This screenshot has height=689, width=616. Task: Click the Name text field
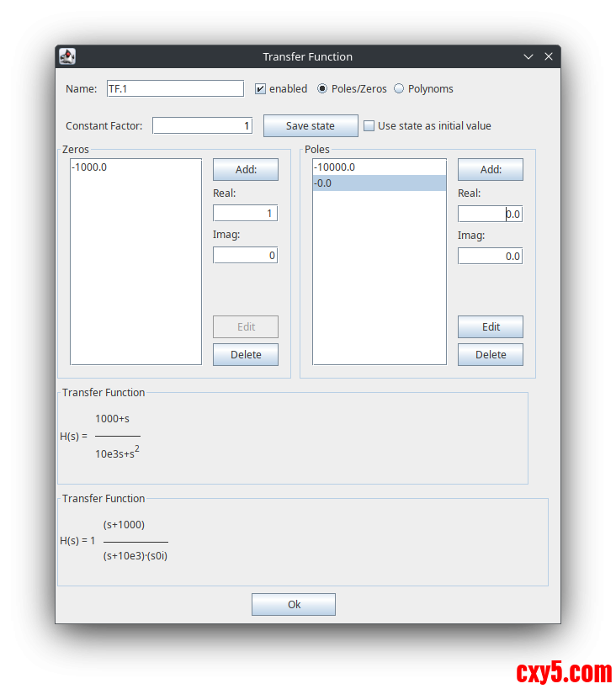174,88
